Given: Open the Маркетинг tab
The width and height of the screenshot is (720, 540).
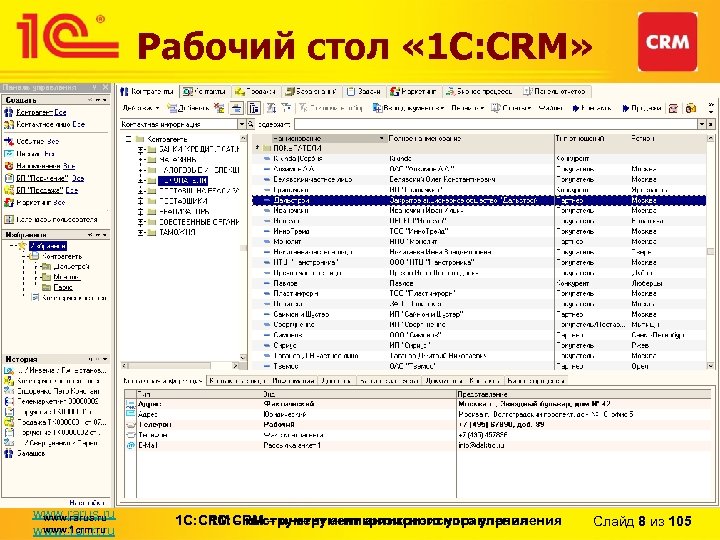Looking at the screenshot, I should click(414, 91).
